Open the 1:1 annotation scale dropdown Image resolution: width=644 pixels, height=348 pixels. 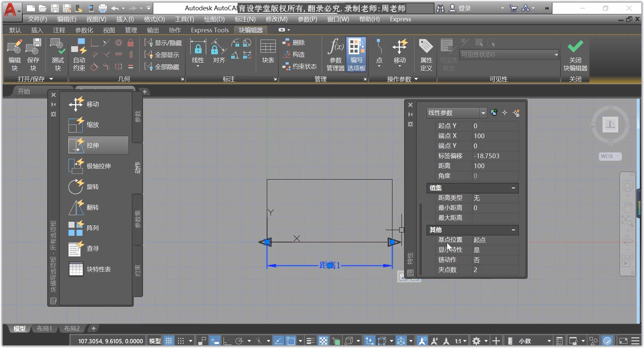click(x=461, y=341)
